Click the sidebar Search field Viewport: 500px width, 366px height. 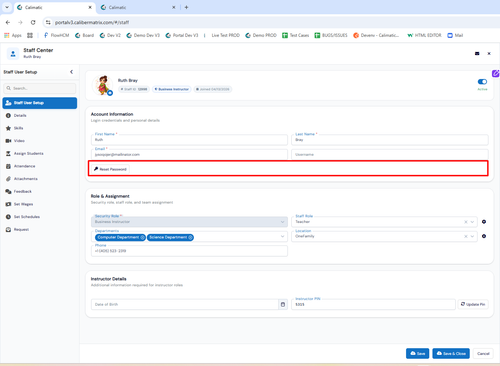pyautogui.click(x=40, y=88)
